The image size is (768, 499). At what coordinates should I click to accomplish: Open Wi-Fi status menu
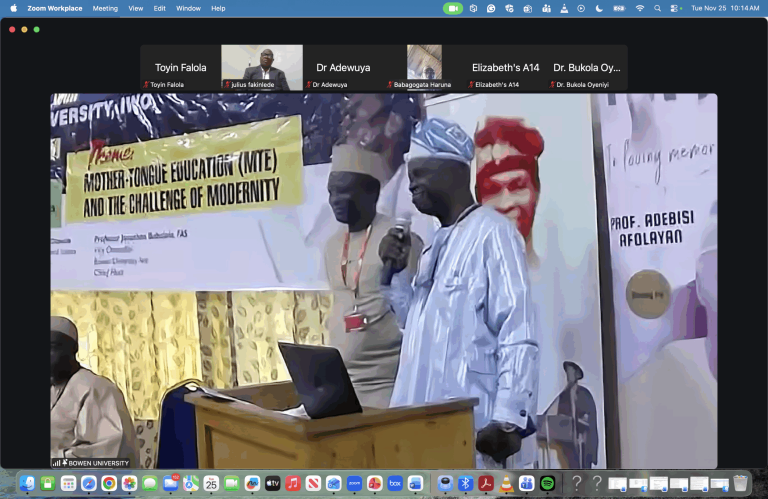640,8
